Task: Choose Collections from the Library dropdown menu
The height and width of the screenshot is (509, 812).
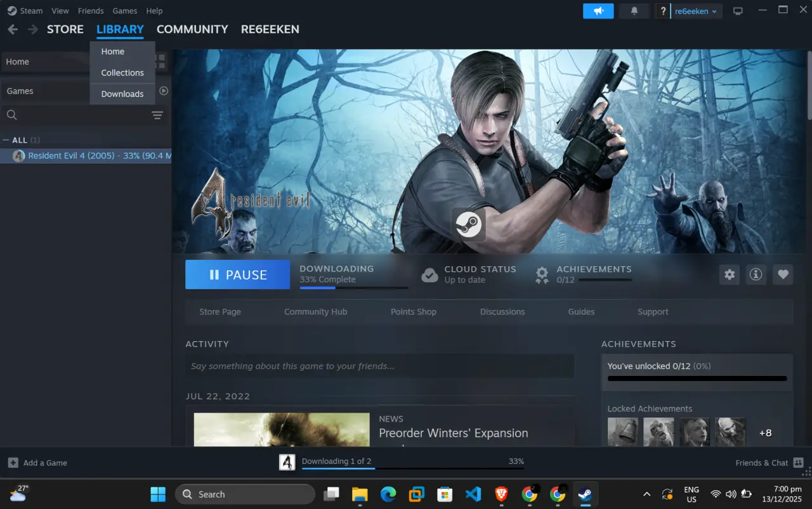Action: coord(122,73)
